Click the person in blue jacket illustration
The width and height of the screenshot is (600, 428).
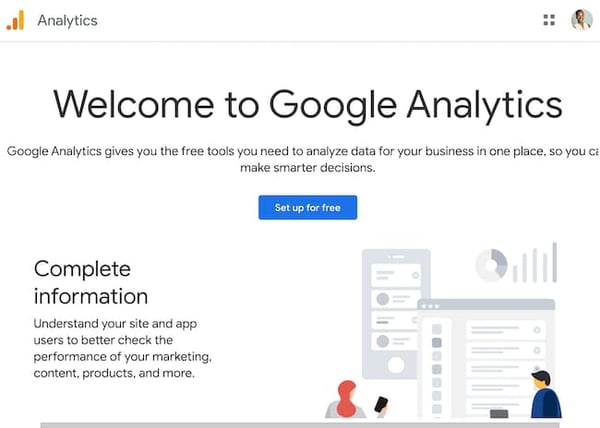544,396
